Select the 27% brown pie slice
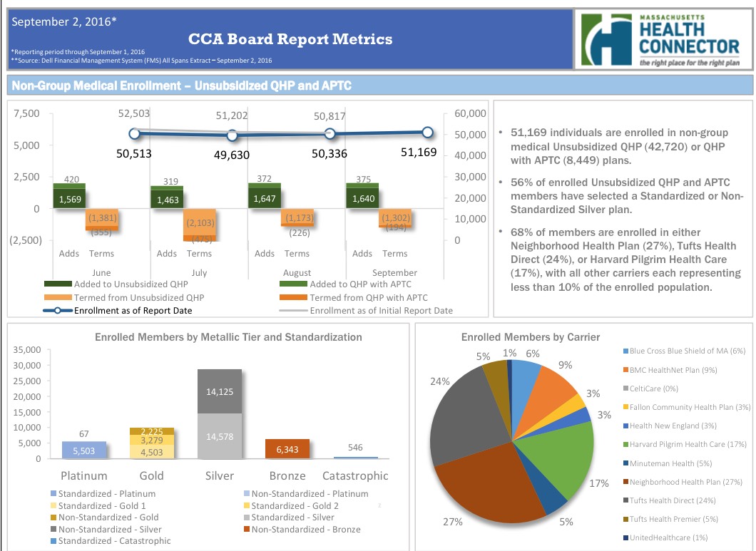This screenshot has height=551, width=756. coord(485,483)
